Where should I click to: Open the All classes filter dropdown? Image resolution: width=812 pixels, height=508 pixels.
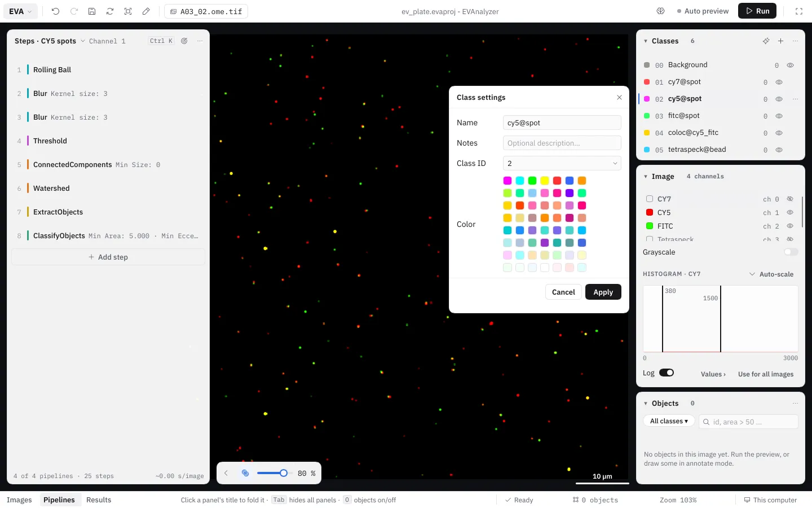(669, 421)
